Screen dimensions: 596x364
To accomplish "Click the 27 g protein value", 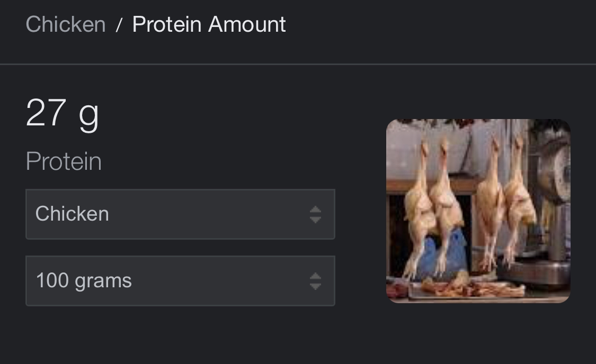I will pos(63,113).
